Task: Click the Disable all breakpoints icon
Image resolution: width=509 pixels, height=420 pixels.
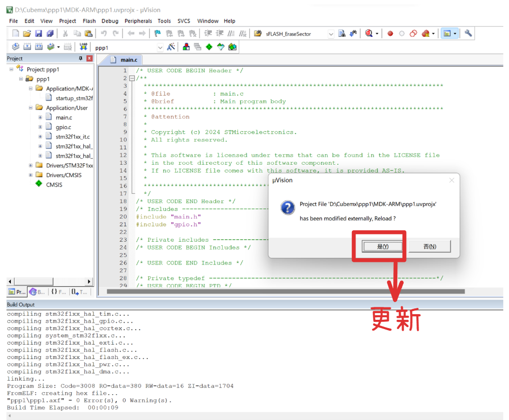Action: coord(413,34)
